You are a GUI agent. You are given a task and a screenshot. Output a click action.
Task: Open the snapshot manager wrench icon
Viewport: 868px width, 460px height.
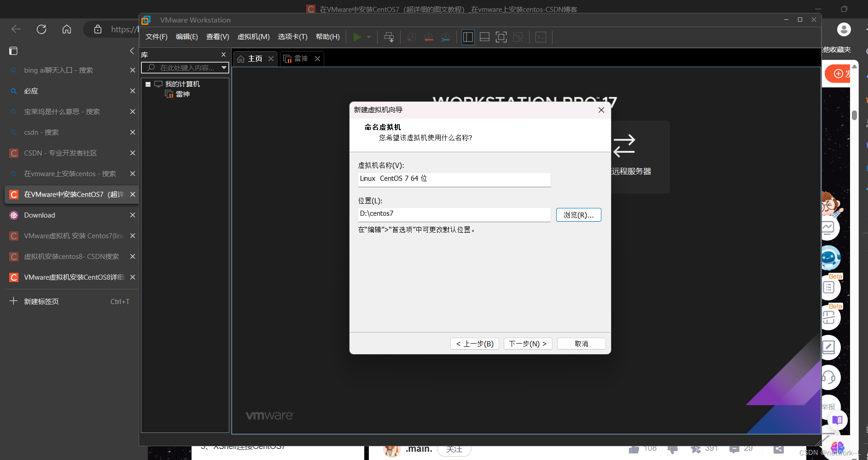pyautogui.click(x=445, y=37)
